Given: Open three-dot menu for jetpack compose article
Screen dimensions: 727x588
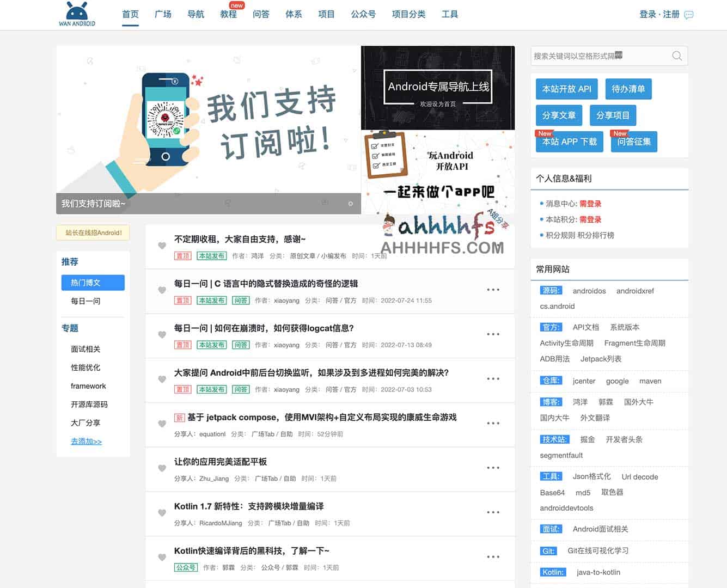Looking at the screenshot, I should click(x=493, y=423).
